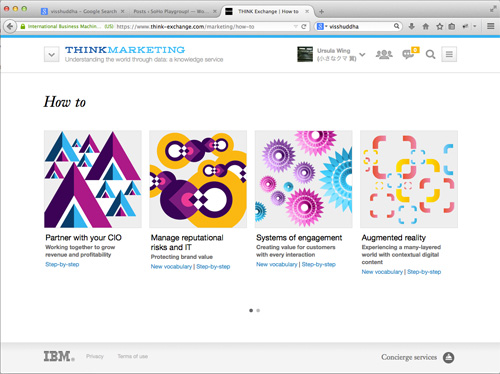This screenshot has width=500, height=374.
Task: Click the Manage reputational risks and IT heading
Action: pyautogui.click(x=187, y=242)
